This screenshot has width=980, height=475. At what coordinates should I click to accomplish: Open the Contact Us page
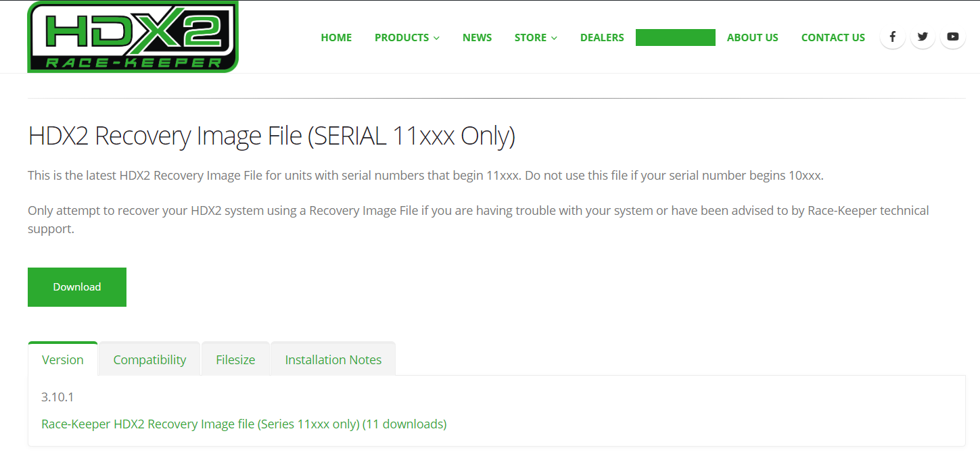click(x=833, y=38)
